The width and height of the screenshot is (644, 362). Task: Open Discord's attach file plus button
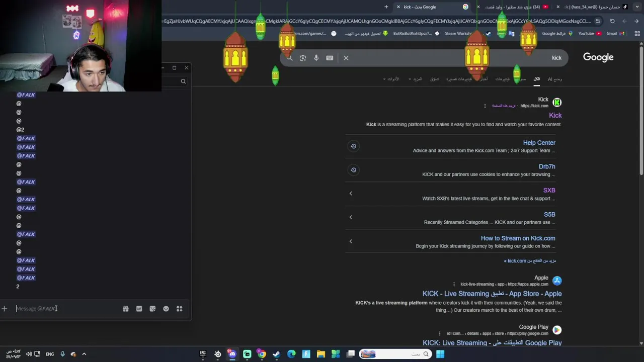5,309
